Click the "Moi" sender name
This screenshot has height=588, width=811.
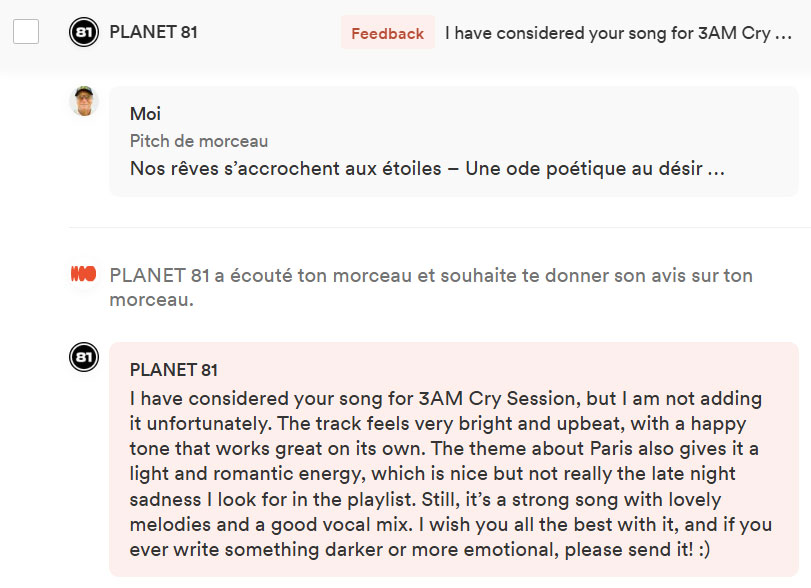click(144, 113)
